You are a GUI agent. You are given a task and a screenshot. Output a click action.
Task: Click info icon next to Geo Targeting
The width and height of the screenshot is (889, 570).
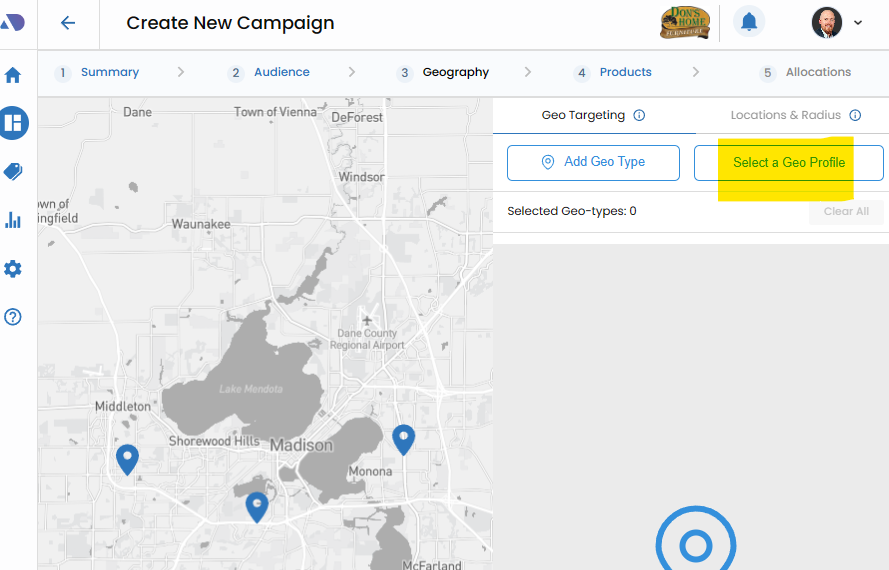pos(639,115)
